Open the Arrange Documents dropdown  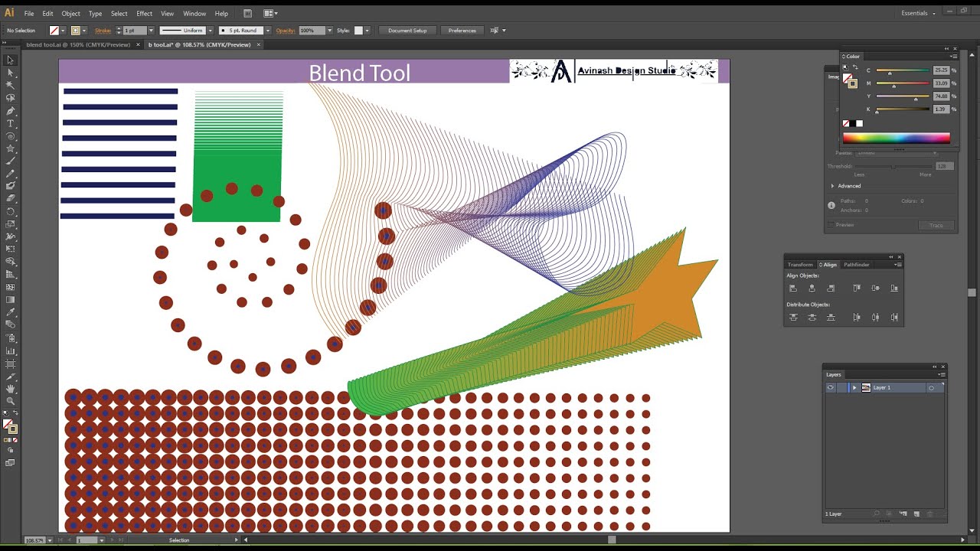point(270,13)
